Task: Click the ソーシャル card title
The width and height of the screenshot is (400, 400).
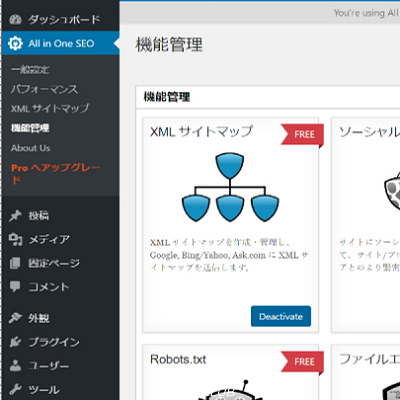Action: tap(369, 132)
